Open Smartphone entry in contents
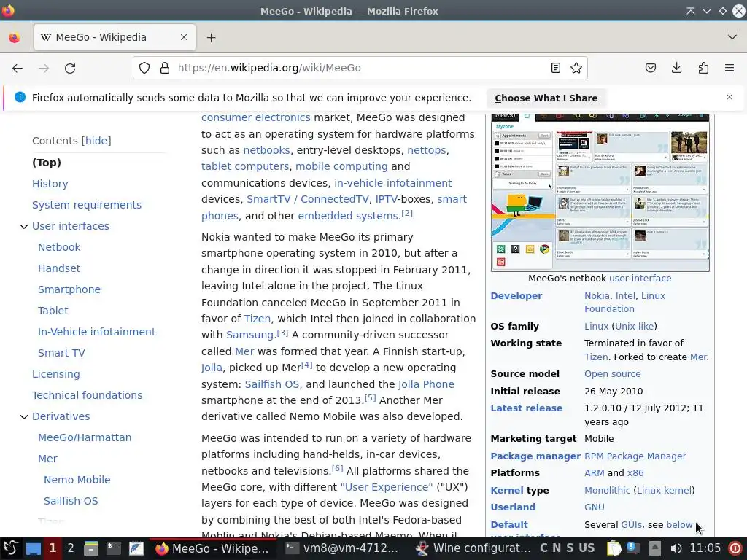 [69, 289]
